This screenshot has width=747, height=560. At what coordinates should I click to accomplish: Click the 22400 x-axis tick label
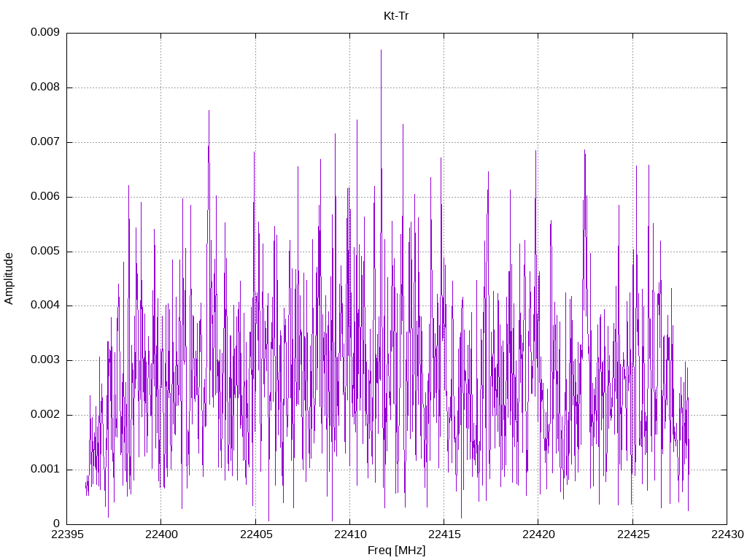[x=161, y=534]
